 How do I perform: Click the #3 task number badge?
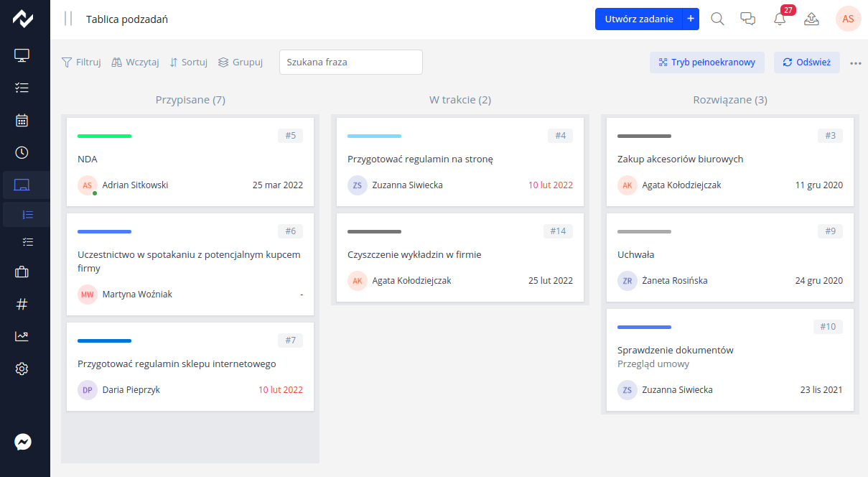coord(830,136)
